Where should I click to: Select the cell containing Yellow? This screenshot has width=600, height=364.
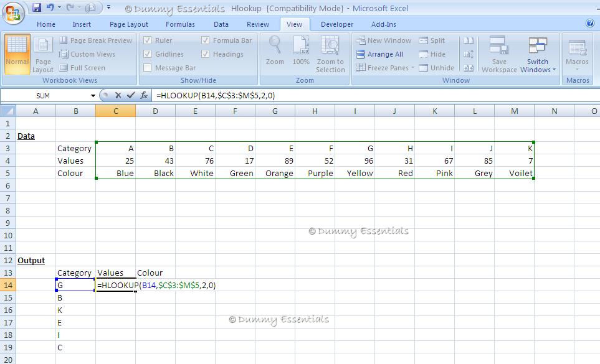tap(355, 174)
